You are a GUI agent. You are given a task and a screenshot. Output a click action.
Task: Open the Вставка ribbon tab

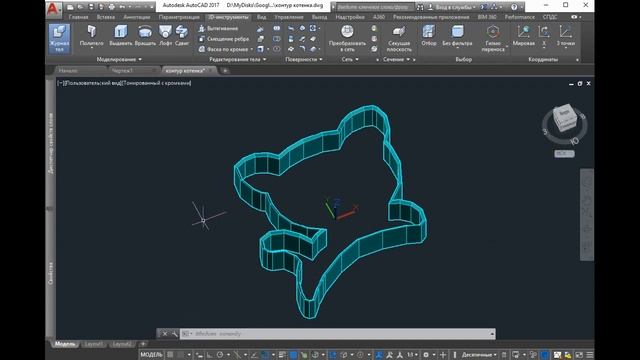(106, 17)
